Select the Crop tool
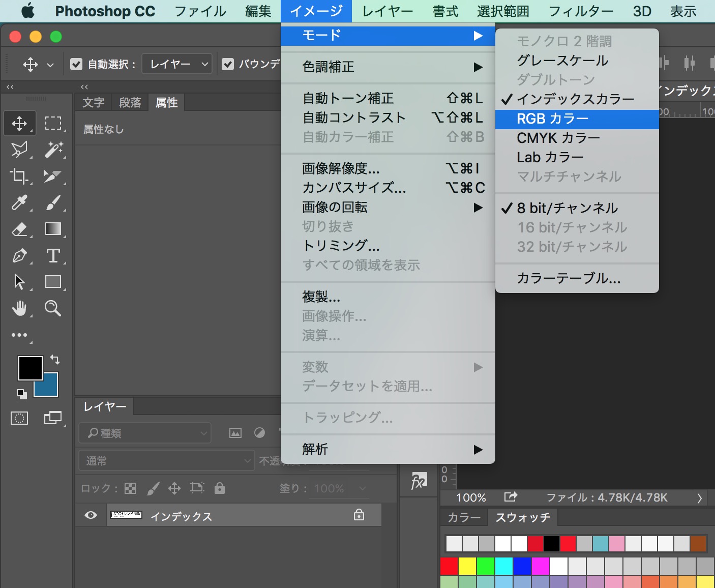715x588 pixels. click(19, 176)
